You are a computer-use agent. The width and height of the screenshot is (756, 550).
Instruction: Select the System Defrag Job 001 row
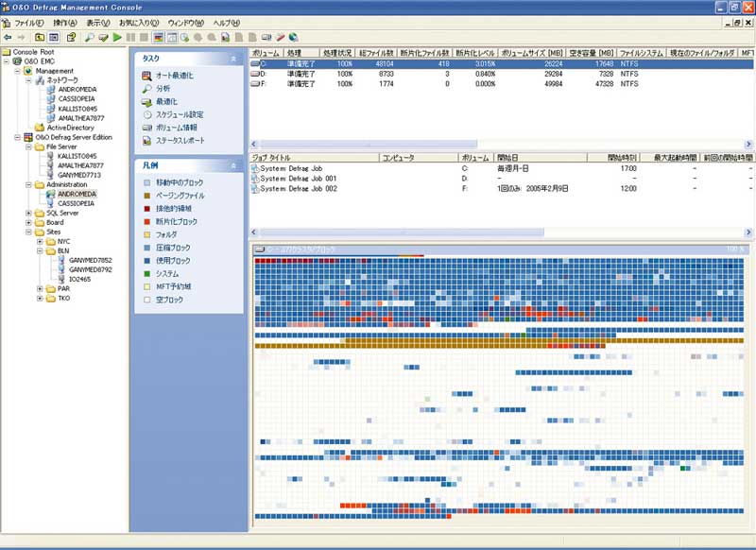click(502, 179)
